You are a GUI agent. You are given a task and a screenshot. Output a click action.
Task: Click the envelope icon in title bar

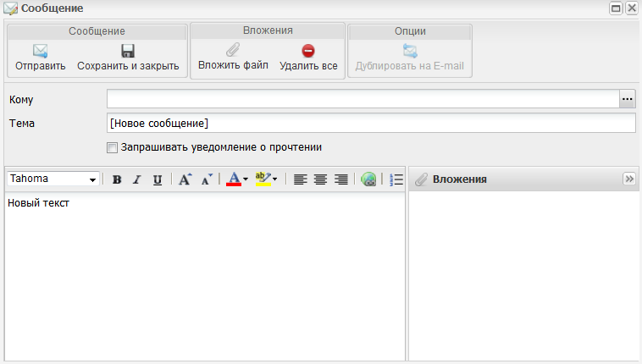(x=11, y=8)
